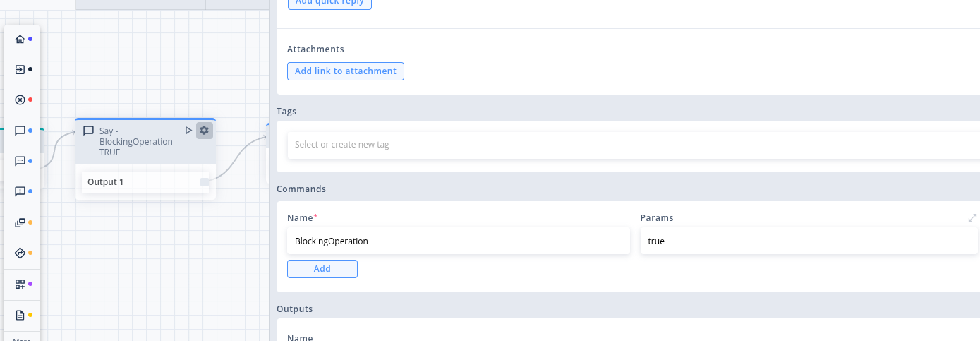Click the command Name field BlockingOperation
The height and width of the screenshot is (341, 980).
tap(459, 241)
